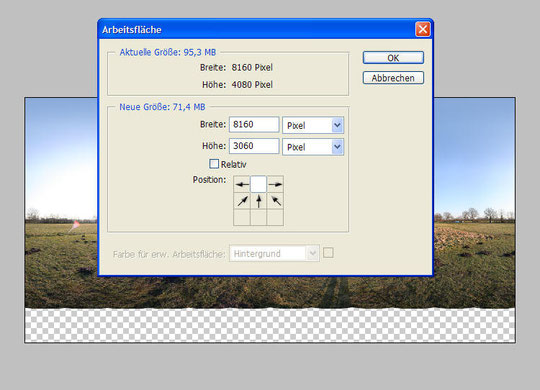Select the bottom-left anchor square

point(242,217)
